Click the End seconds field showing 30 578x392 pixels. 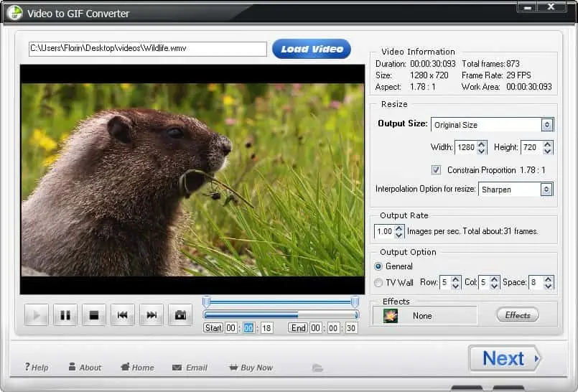pos(351,328)
